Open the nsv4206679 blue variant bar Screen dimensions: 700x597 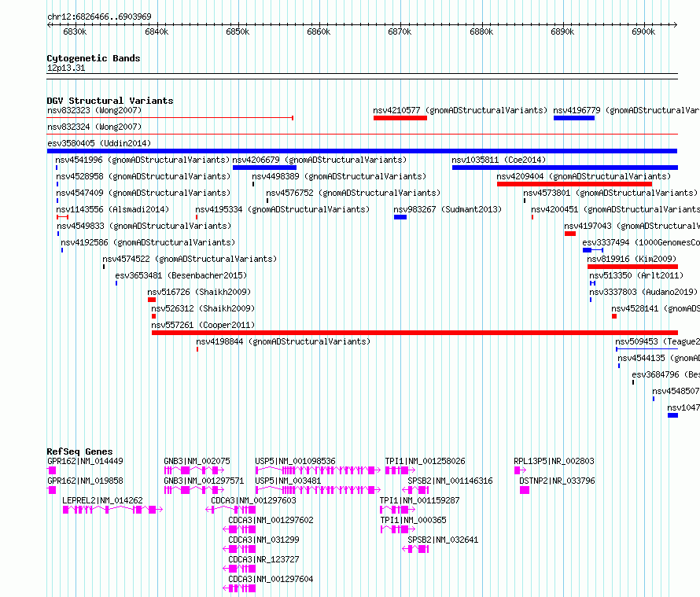pyautogui.click(x=264, y=168)
